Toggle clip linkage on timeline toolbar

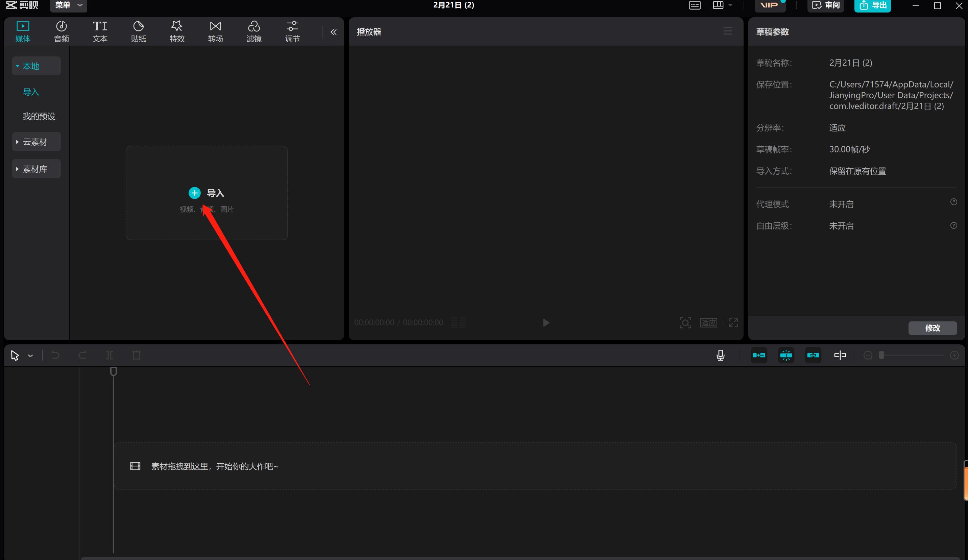[x=813, y=355]
